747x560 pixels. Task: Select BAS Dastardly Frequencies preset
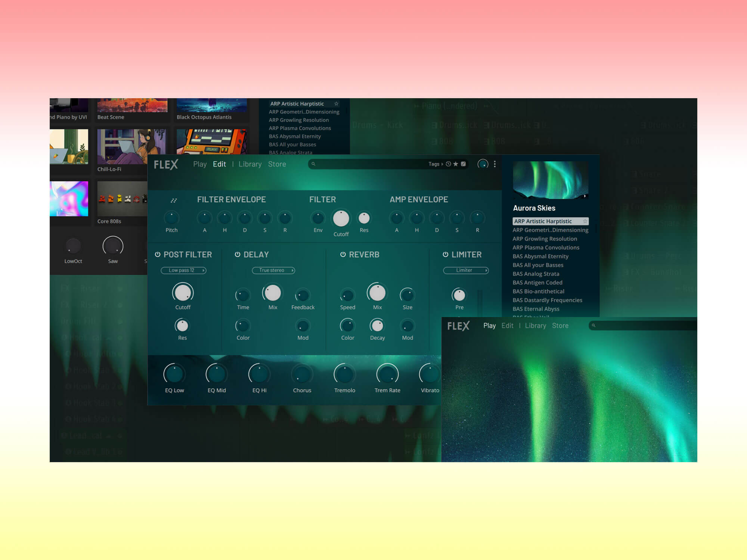[547, 300]
